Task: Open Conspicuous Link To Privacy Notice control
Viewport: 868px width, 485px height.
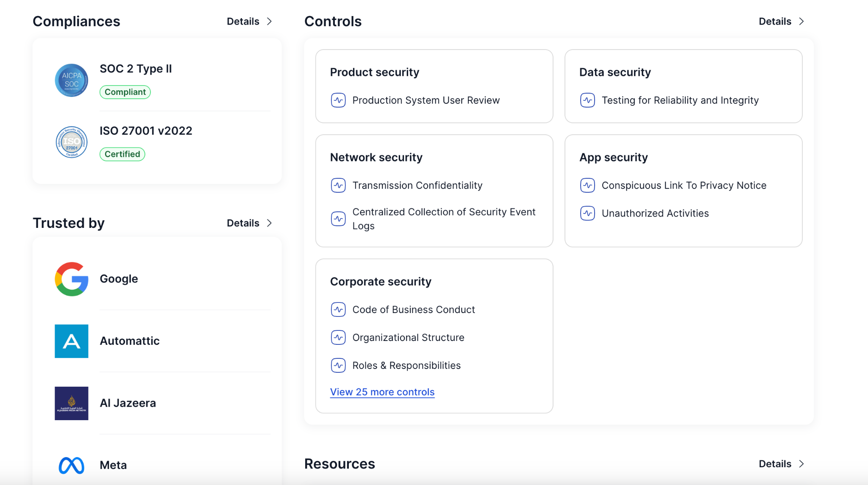Action: coord(684,186)
